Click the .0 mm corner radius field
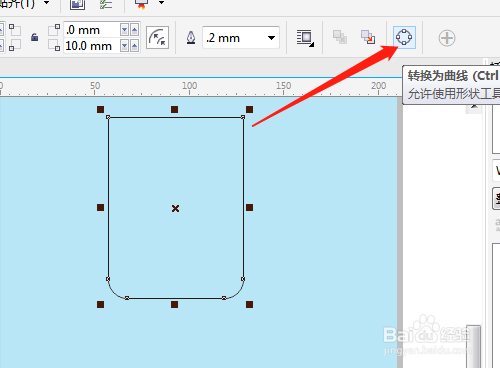Viewport: 500px width, 368px height. 91,30
